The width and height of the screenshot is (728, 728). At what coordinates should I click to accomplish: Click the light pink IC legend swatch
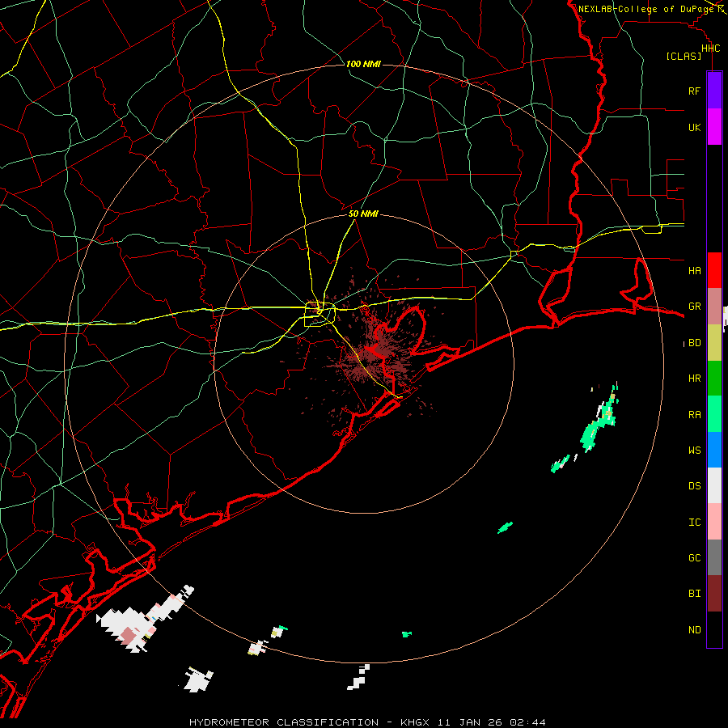[714, 522]
